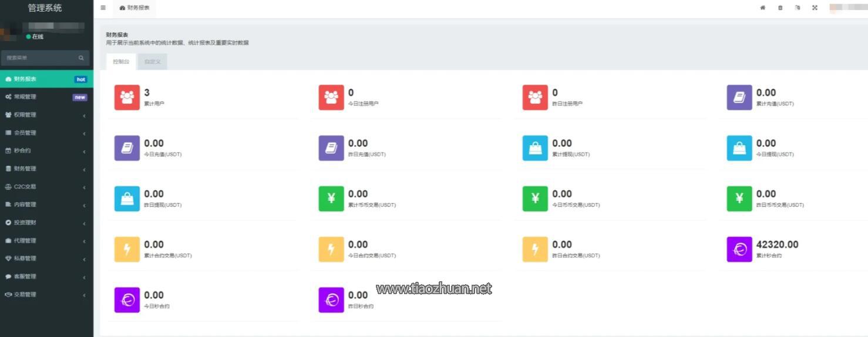This screenshot has height=337, width=868.
Task: Click the 累计合约交易(USDT) yellow lightning icon
Action: click(x=127, y=250)
